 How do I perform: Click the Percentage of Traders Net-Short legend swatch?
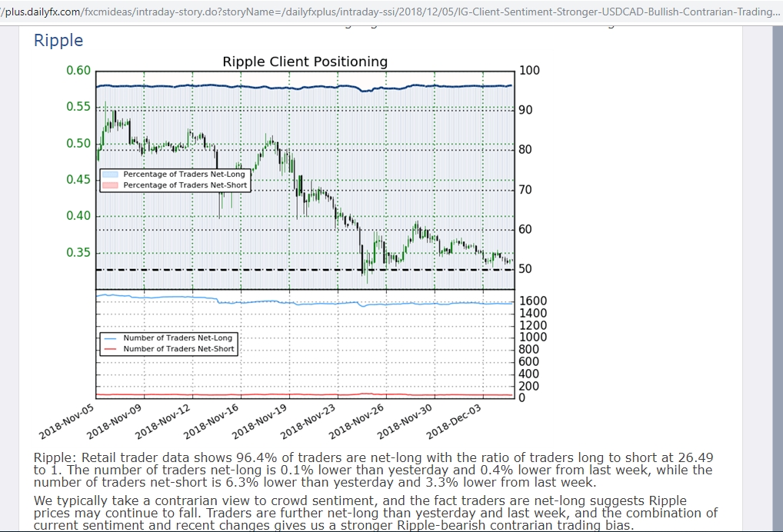(x=110, y=185)
